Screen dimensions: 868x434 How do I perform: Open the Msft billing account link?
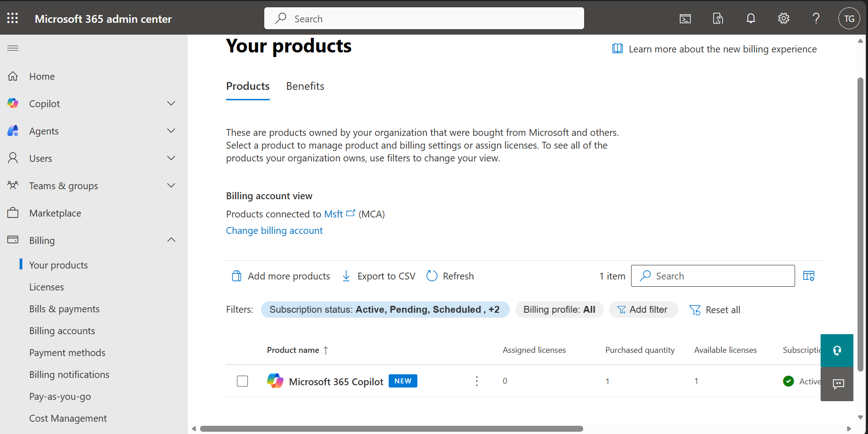[334, 214]
